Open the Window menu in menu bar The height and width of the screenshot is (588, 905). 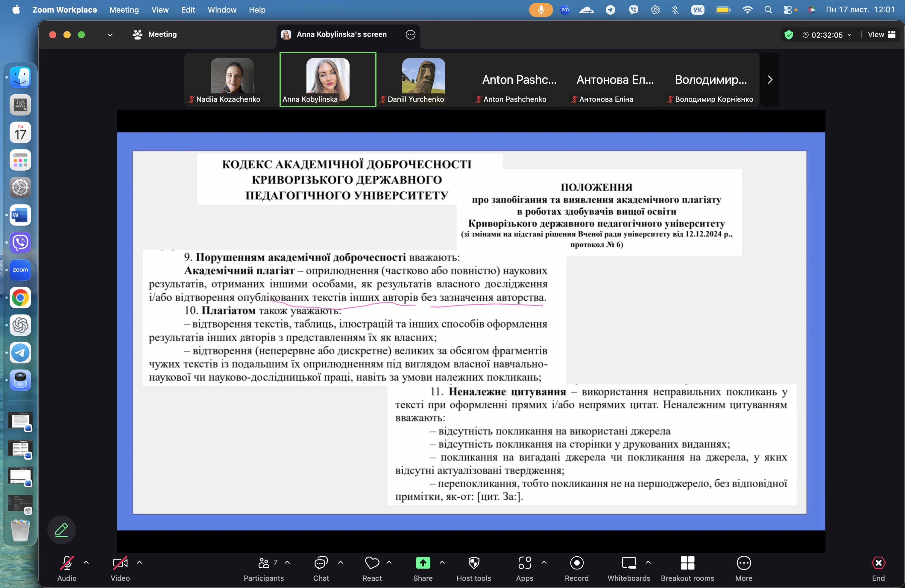point(222,10)
